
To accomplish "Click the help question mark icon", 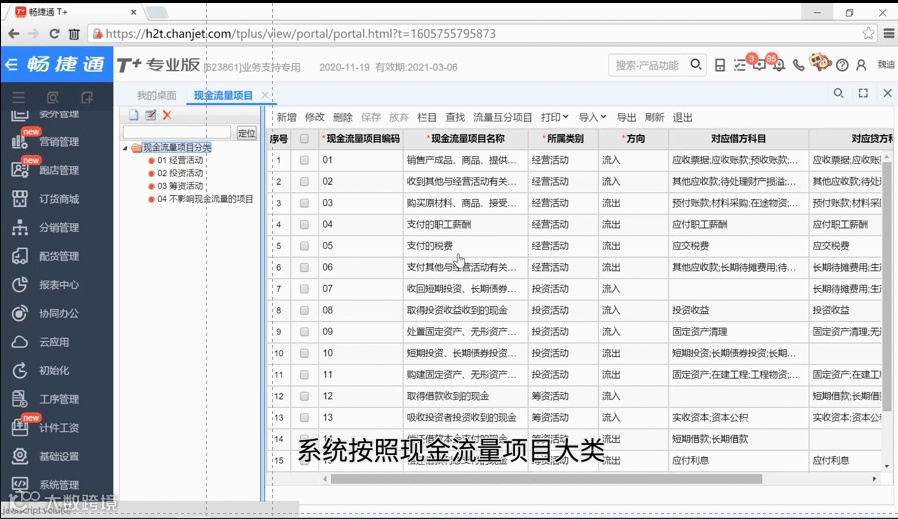I will (x=842, y=65).
